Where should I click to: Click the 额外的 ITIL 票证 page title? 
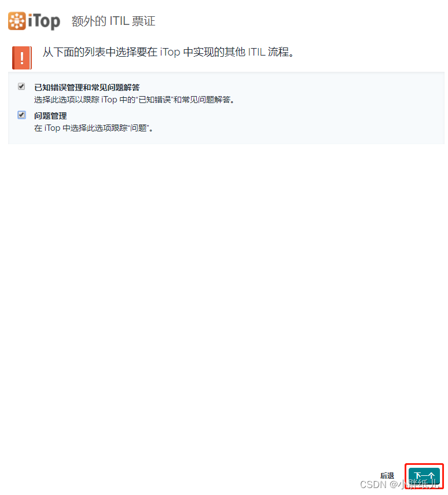point(113,21)
